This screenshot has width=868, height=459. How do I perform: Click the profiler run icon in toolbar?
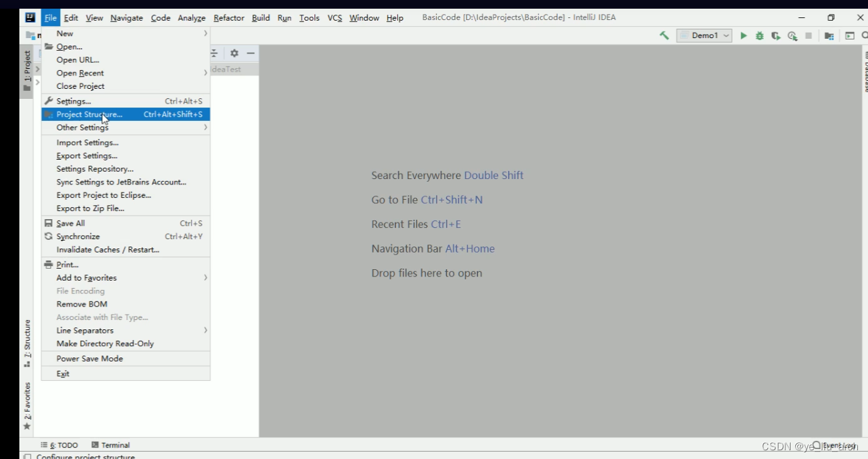click(x=793, y=35)
